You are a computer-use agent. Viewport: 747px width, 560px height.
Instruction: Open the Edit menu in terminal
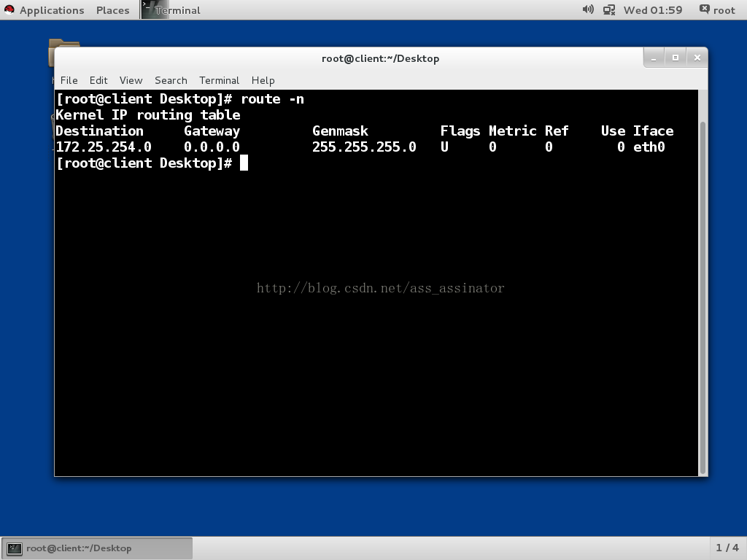pos(98,80)
